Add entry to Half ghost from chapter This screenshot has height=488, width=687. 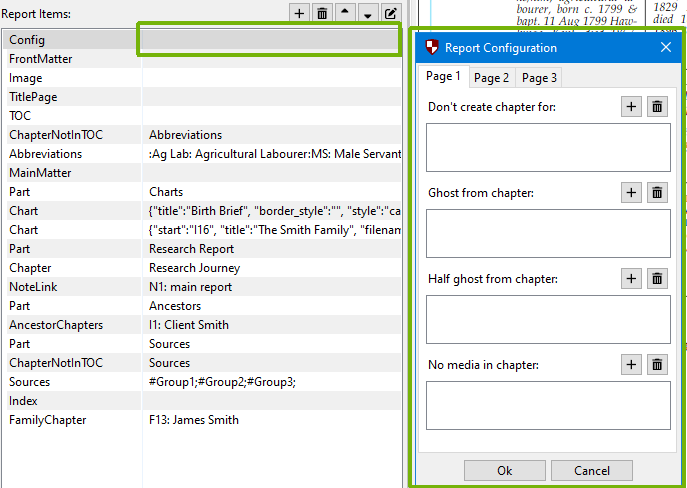631,279
